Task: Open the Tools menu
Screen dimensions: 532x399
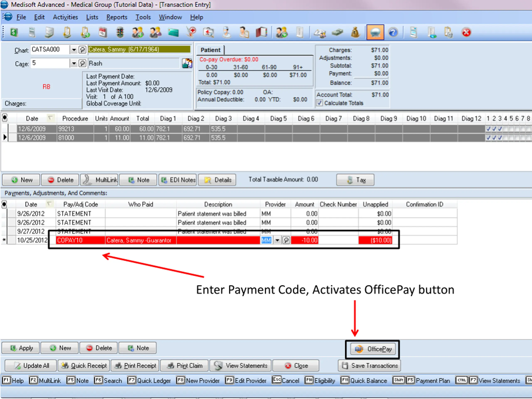Action: pyautogui.click(x=143, y=17)
